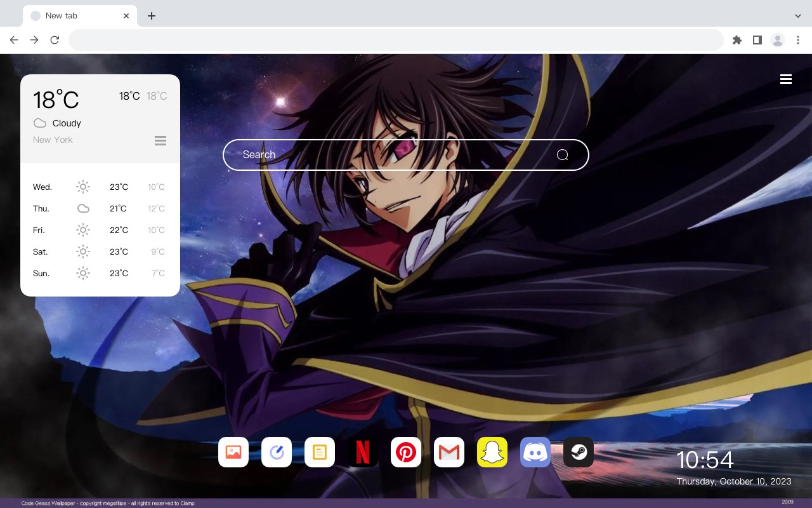
Task: Toggle the browser side panel
Action: (757, 40)
